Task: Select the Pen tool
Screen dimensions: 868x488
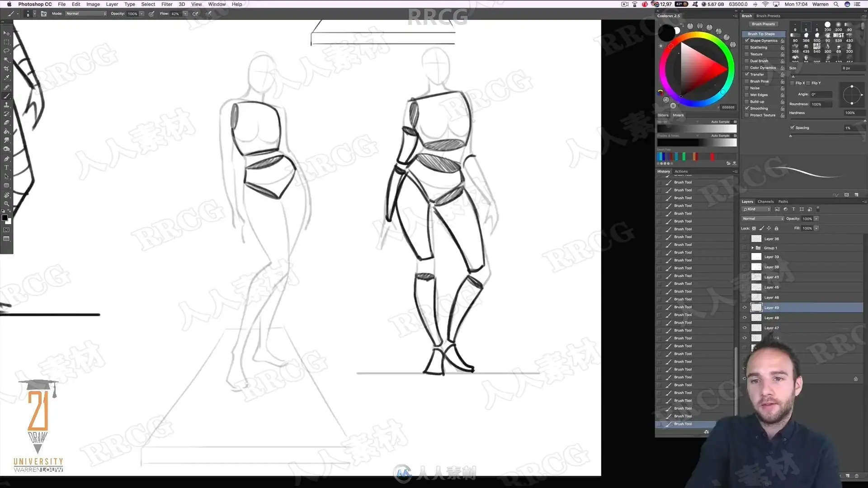Action: [6, 159]
